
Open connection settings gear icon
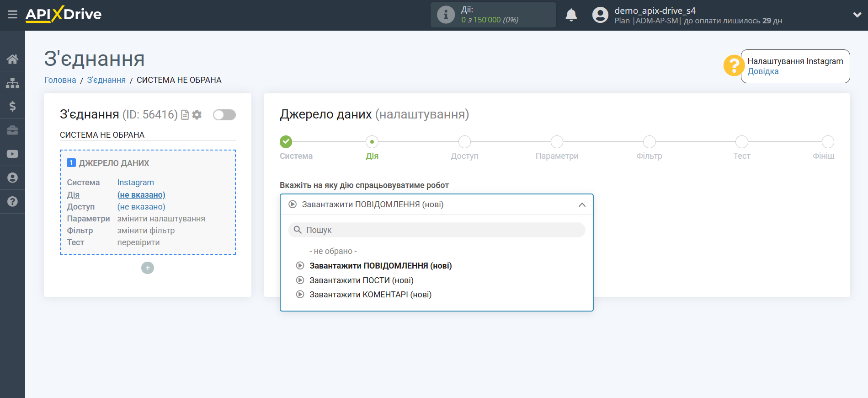[197, 115]
